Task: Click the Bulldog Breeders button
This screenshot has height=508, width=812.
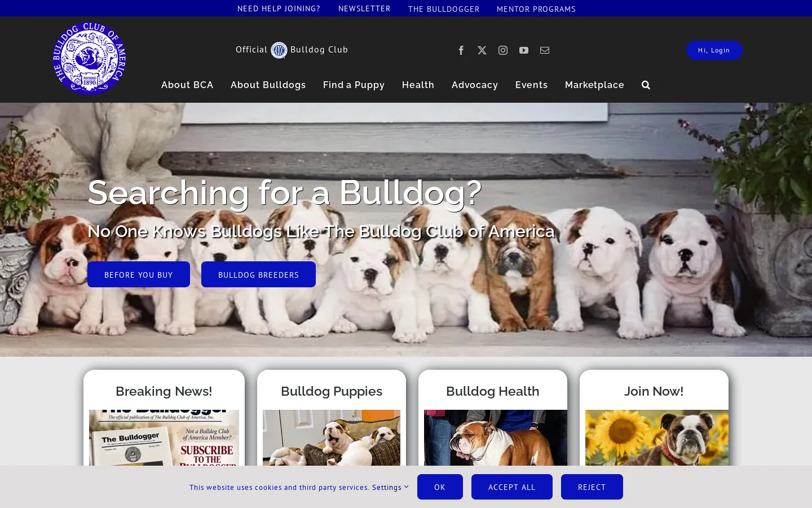Action: click(258, 274)
